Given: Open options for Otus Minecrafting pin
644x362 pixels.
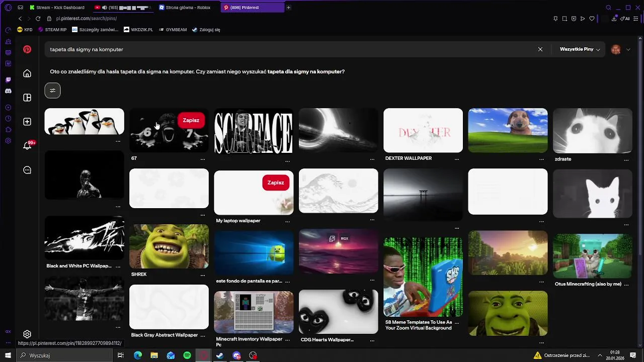Looking at the screenshot, I should (626, 285).
